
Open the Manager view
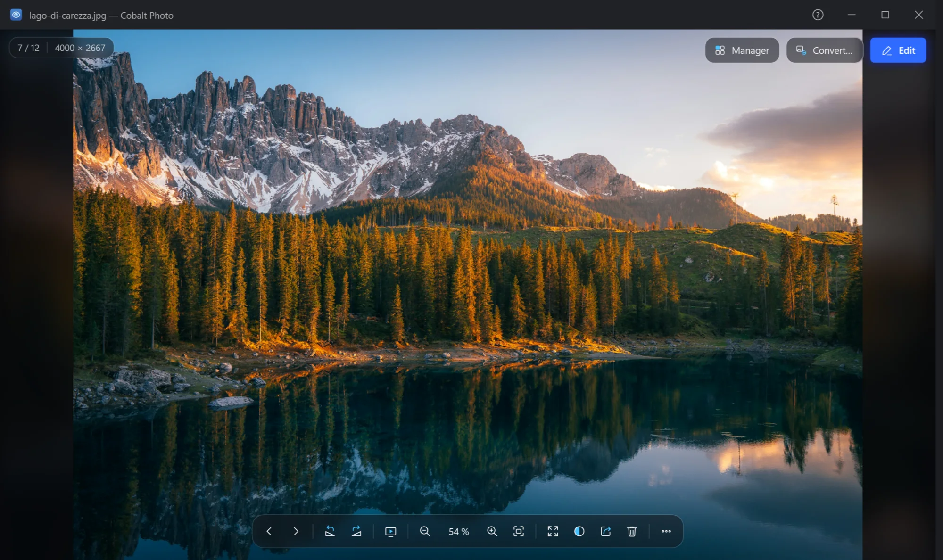(x=742, y=50)
